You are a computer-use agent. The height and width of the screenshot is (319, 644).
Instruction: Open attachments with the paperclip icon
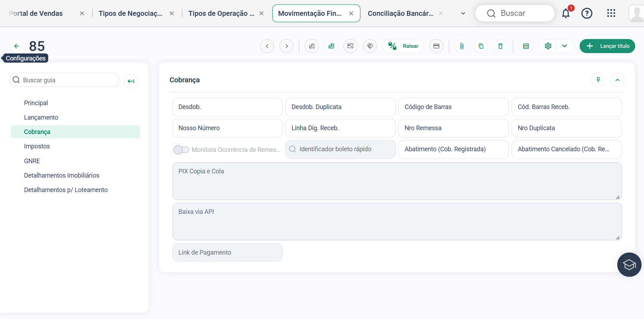tap(462, 46)
